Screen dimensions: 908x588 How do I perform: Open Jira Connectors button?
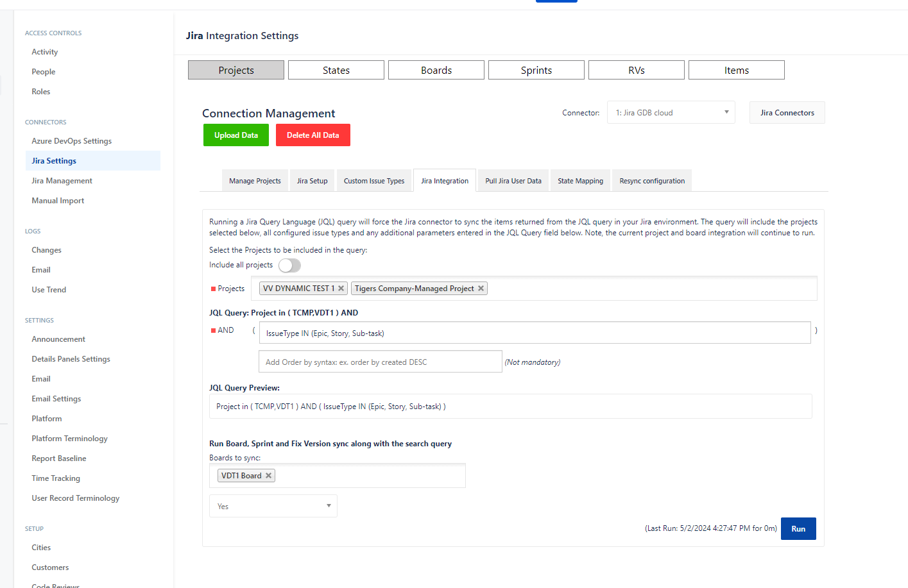tap(787, 113)
